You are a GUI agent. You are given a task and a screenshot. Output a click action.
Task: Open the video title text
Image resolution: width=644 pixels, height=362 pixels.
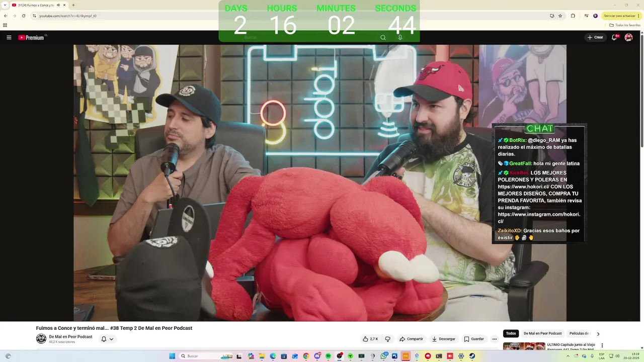click(114, 328)
